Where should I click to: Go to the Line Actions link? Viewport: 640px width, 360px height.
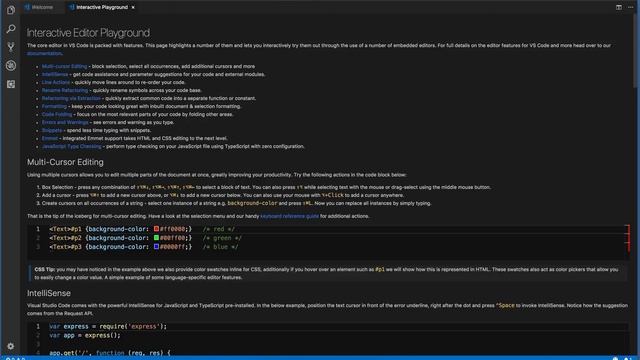(x=56, y=82)
